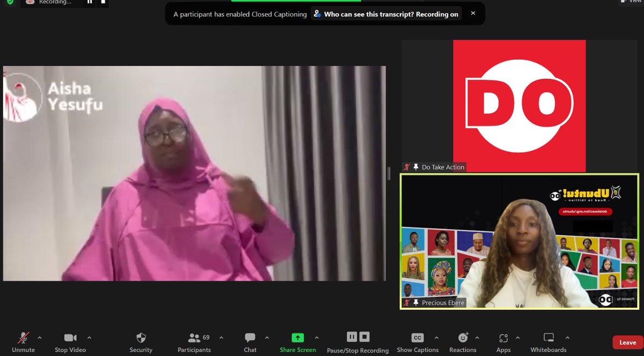Viewport: 644px width, 356px height.
Task: Click pin icon on Precious Ebere tile
Action: click(416, 303)
